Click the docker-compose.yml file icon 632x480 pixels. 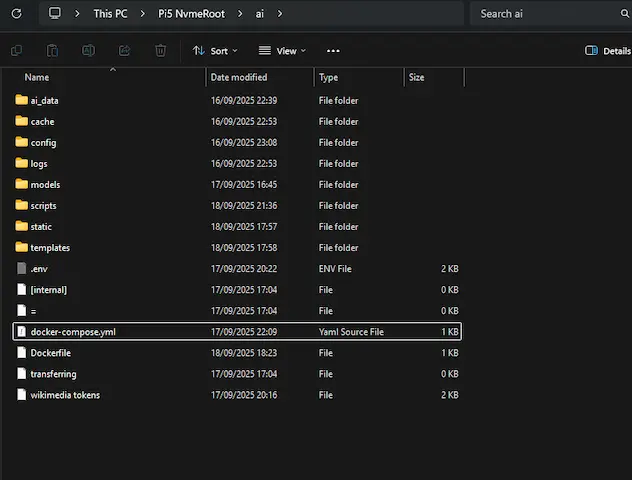pos(22,331)
